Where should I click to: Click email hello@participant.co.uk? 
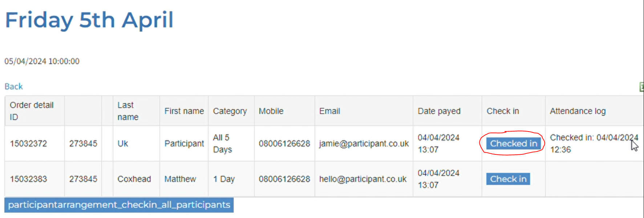click(362, 179)
